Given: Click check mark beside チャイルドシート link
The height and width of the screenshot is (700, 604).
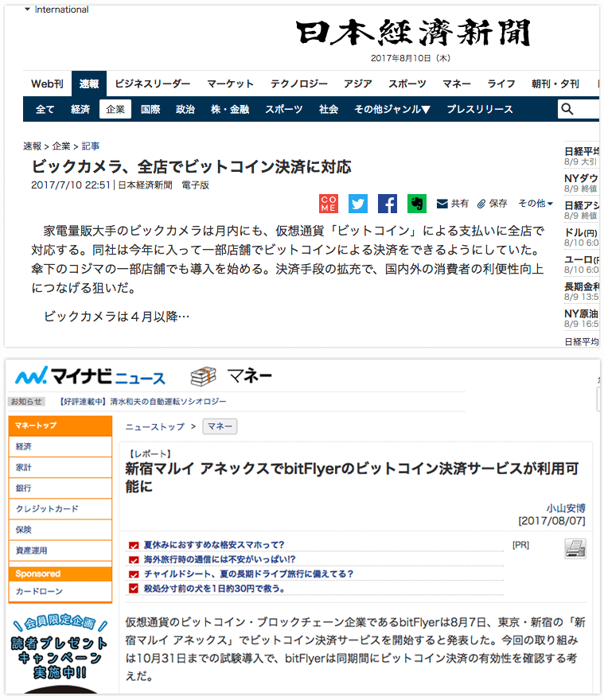Looking at the screenshot, I should click(x=134, y=574).
